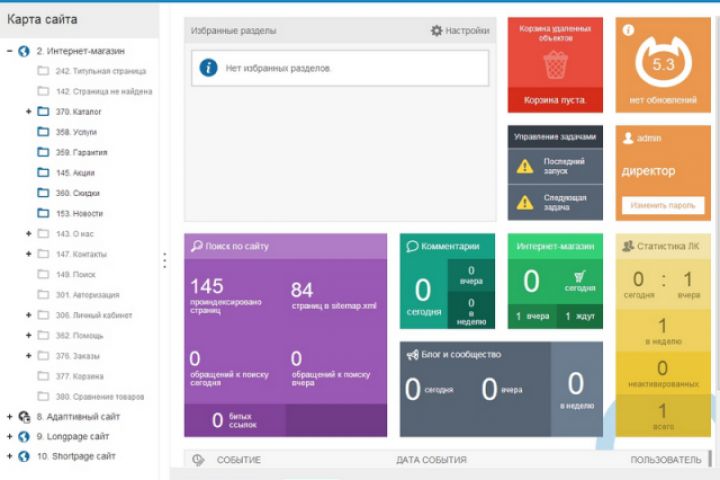Click the admin user icon
Viewport: 720px width, 480px height.
(628, 138)
